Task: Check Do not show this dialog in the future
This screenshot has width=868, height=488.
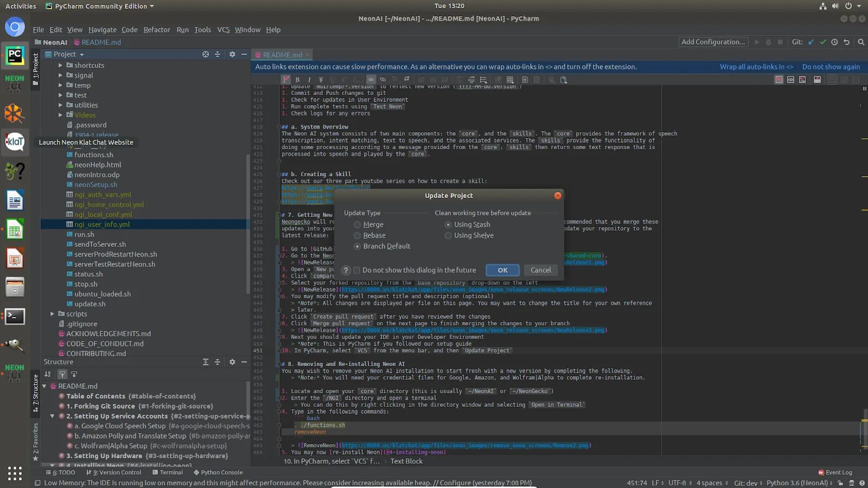Action: pyautogui.click(x=356, y=270)
